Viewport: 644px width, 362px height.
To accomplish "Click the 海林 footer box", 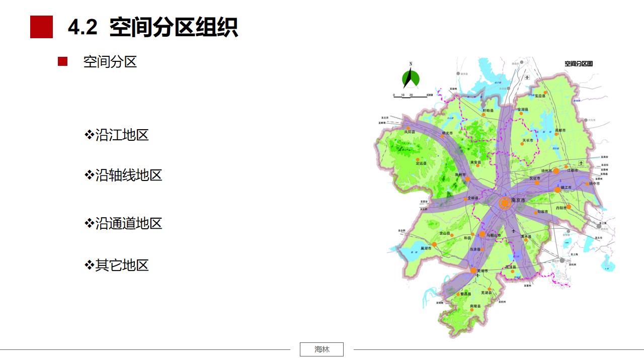I will point(321,349).
